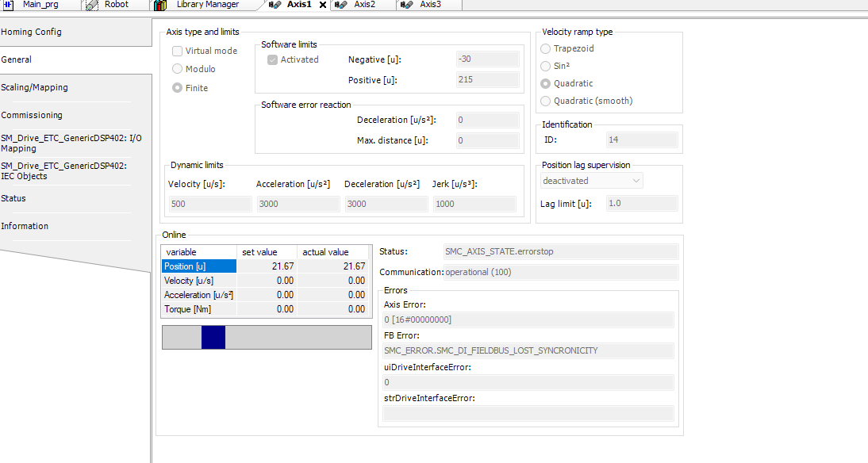Open the Homing Config page
868x463 pixels.
point(32,32)
